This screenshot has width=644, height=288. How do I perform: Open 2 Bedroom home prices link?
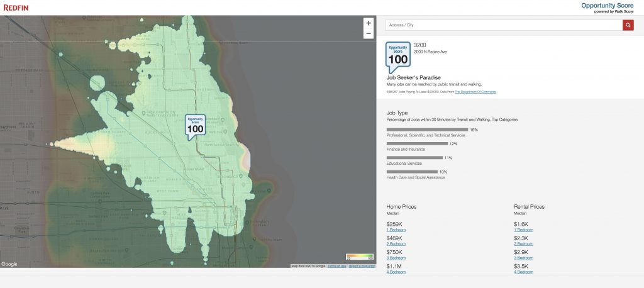396,244
